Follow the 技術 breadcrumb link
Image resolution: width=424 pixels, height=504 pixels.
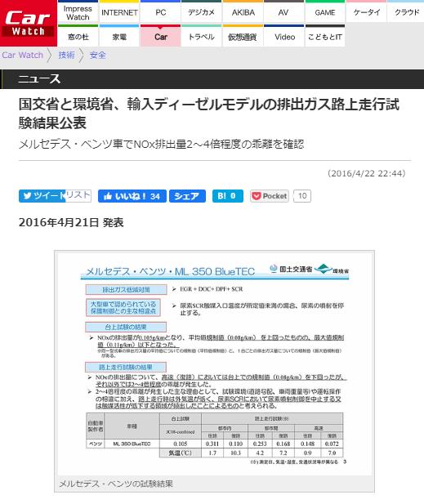point(66,55)
